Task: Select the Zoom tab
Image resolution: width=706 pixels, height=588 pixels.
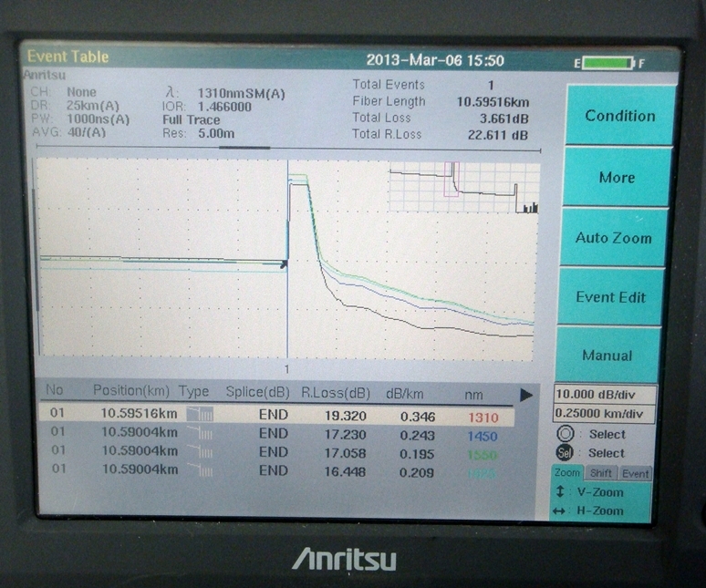Action: point(566,473)
